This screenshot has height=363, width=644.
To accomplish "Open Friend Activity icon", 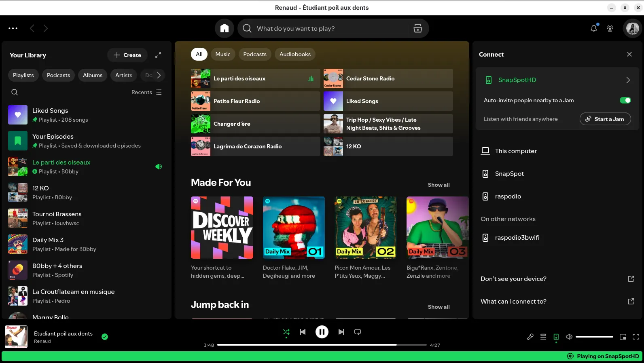I will [x=610, y=28].
